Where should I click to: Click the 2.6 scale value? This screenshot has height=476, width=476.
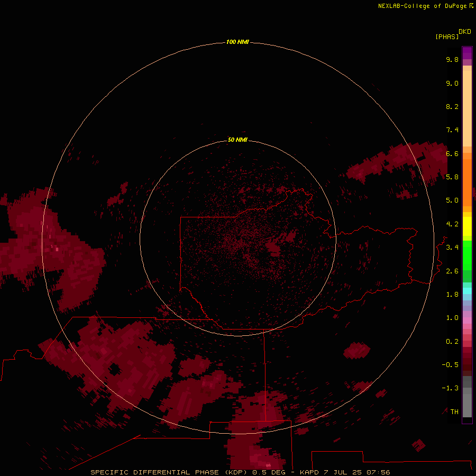[452, 271]
